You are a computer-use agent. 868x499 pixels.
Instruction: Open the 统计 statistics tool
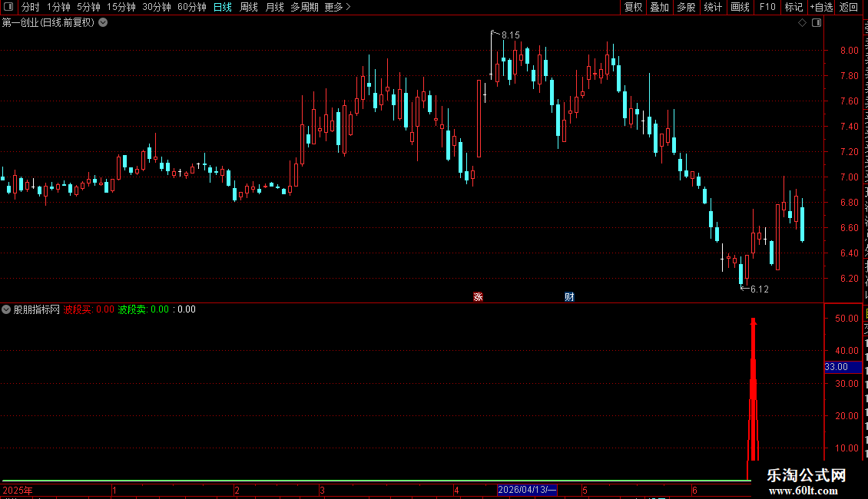point(712,7)
